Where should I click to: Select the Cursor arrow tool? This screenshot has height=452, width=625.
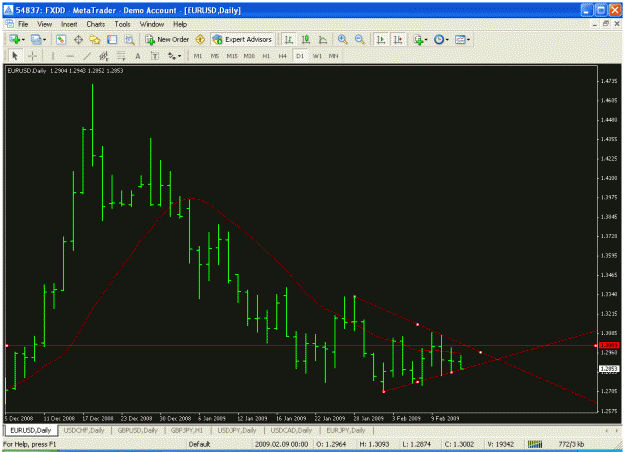click(15, 56)
